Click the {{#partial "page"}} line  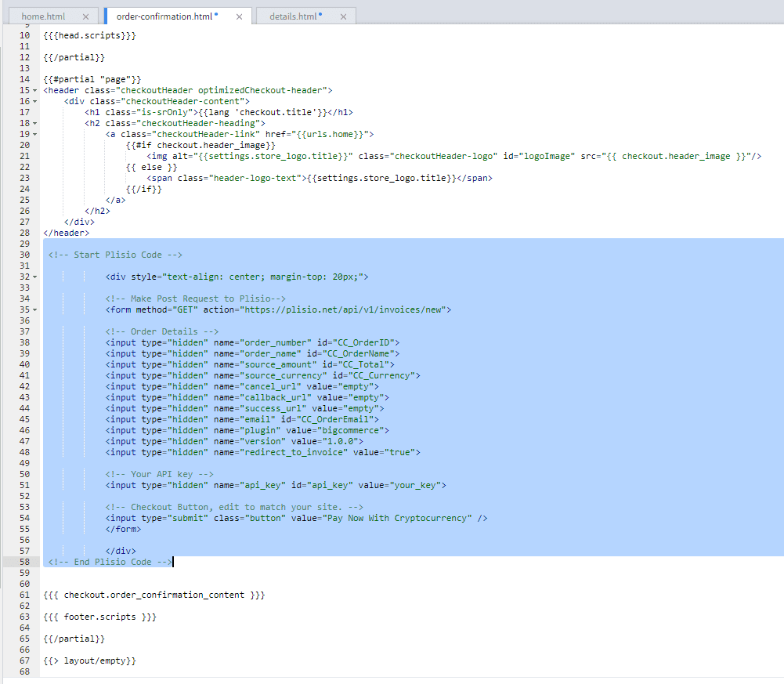pyautogui.click(x=92, y=80)
